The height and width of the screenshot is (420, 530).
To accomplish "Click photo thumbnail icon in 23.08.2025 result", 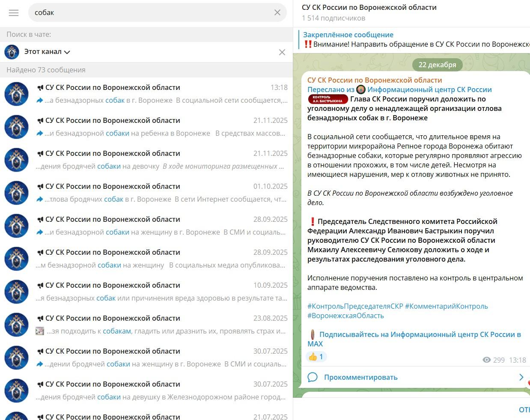I will pos(40,331).
